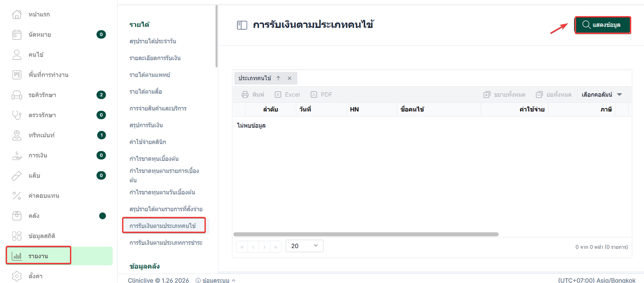Click the (UTC+07:00) Asia/Bangkok timezone text
The width and height of the screenshot is (644, 283).
(x=597, y=280)
